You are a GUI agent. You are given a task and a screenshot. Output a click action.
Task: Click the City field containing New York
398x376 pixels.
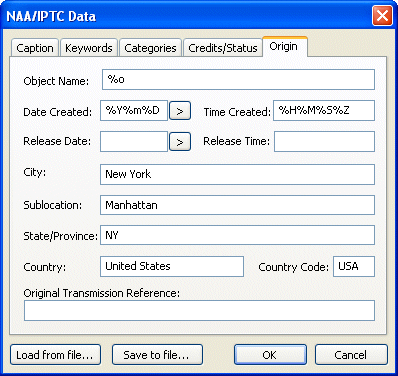pos(237,174)
